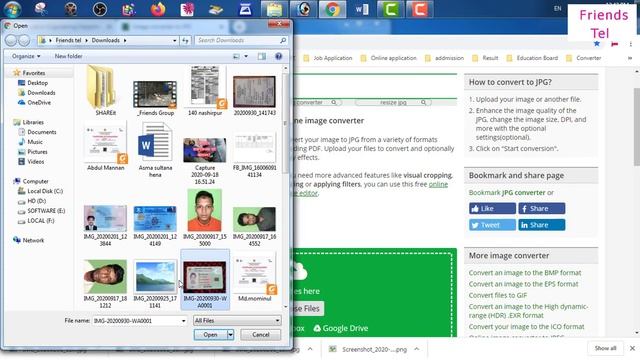This screenshot has height=360, width=640.
Task: Select Desktop in Favorites
Action: click(33, 83)
